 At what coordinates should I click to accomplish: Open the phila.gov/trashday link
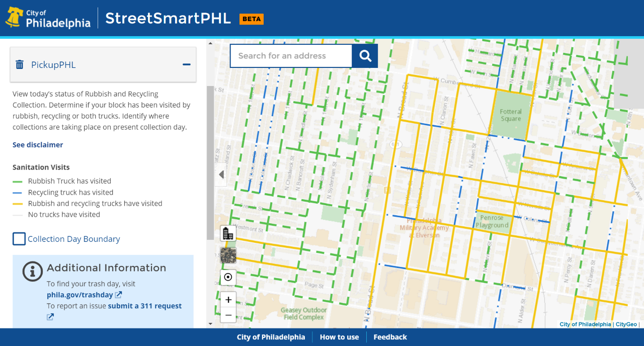coord(80,295)
